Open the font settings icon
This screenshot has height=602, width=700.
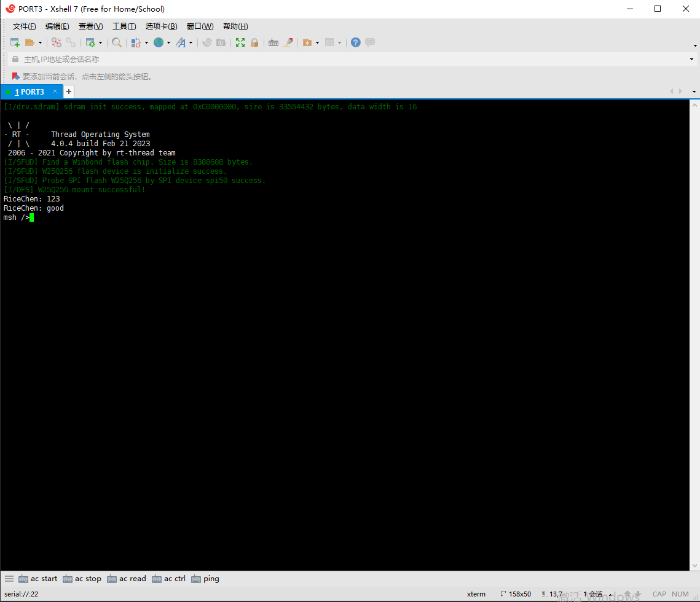coord(181,42)
